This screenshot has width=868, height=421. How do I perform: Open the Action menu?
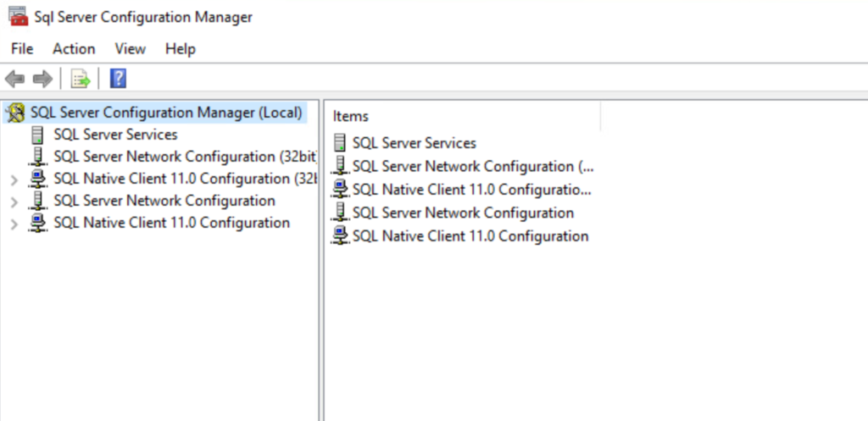[x=74, y=49]
